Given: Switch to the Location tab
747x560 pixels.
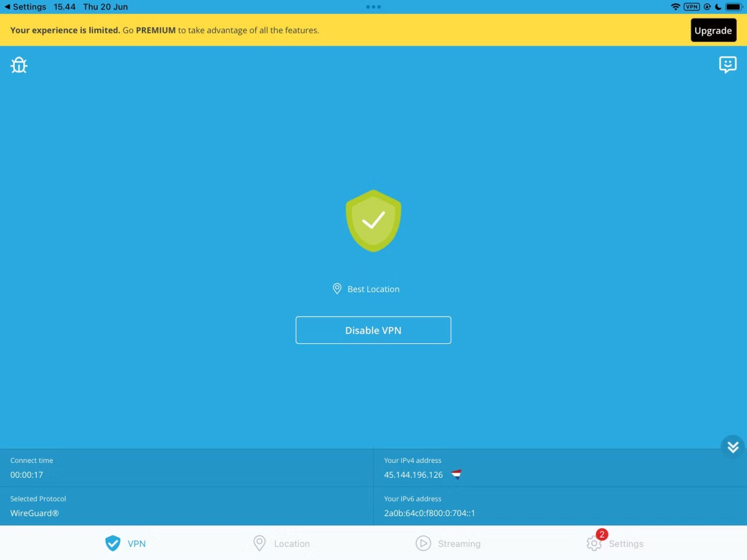Looking at the screenshot, I should [x=282, y=543].
